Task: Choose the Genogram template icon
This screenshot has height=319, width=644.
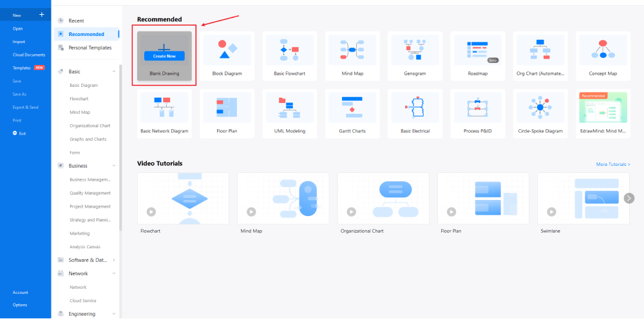Action: coord(415,50)
